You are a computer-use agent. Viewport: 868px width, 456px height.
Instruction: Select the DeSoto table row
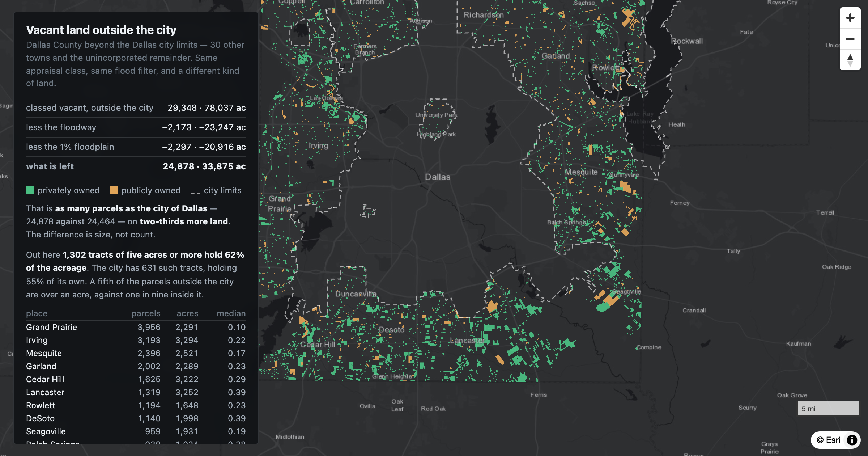click(136, 418)
